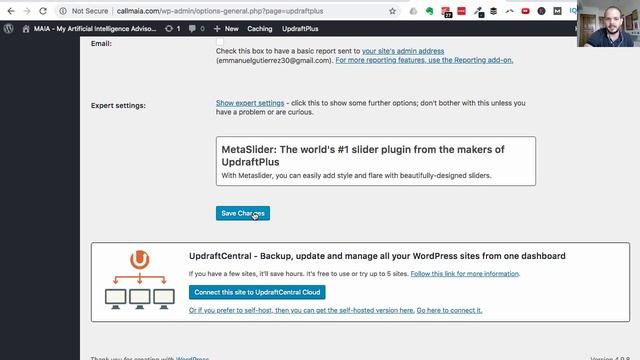This screenshot has height=360, width=640.
Task: Click the plus icon next to New
Action: (x=217, y=29)
